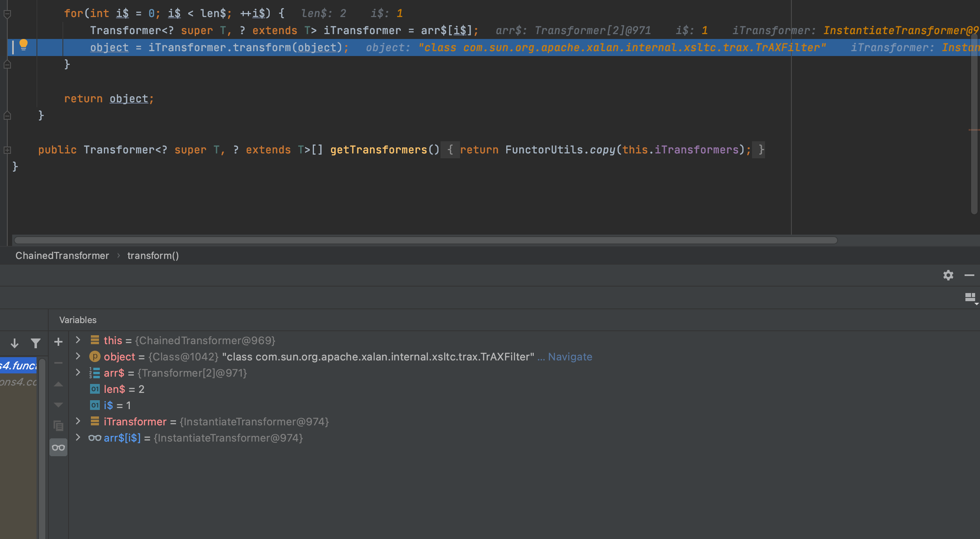Duplicate the watch using copy icon
The width and height of the screenshot is (980, 539).
point(58,425)
